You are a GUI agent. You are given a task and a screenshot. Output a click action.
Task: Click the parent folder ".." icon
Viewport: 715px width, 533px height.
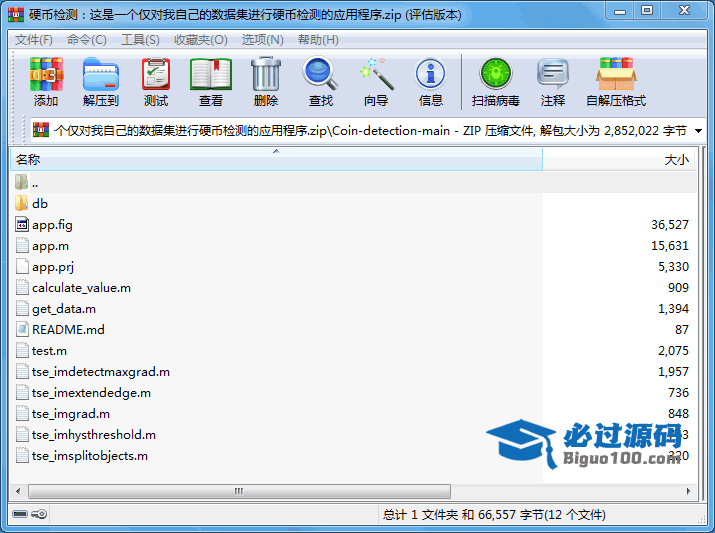pyautogui.click(x=21, y=182)
